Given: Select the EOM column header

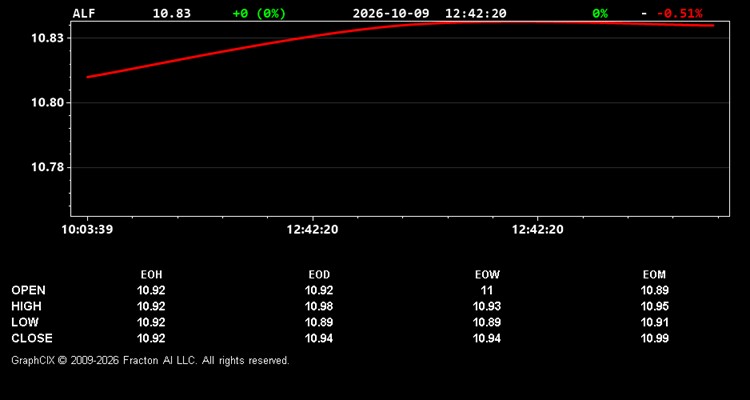Looking at the screenshot, I should [x=654, y=275].
